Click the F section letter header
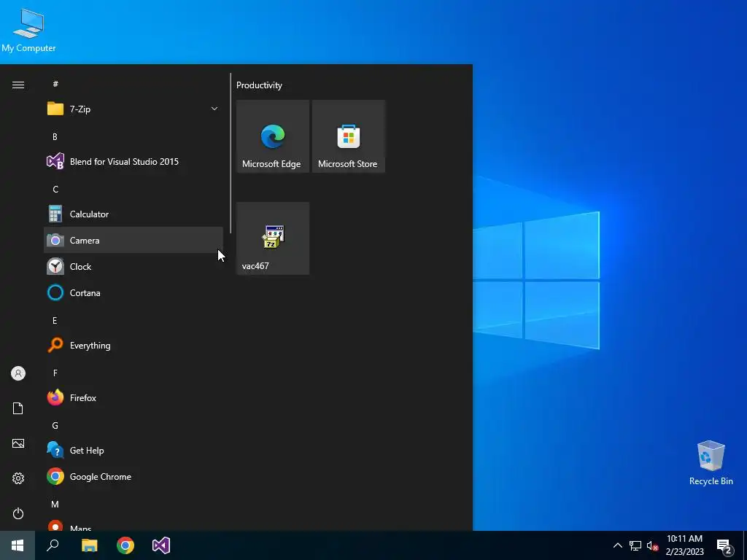The height and width of the screenshot is (560, 747). (x=55, y=373)
